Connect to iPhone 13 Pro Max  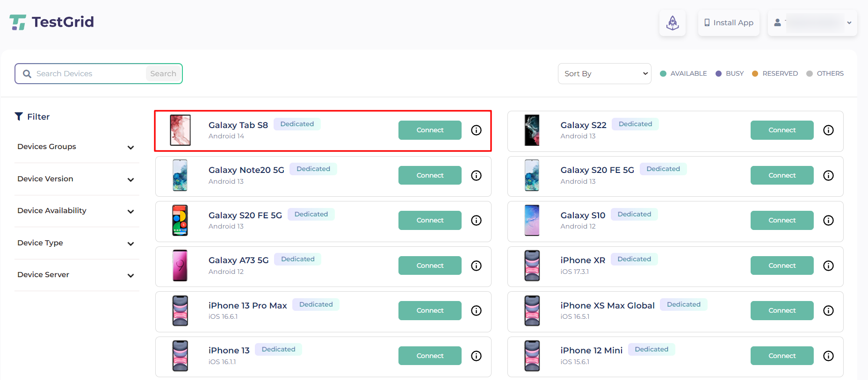[x=430, y=310]
